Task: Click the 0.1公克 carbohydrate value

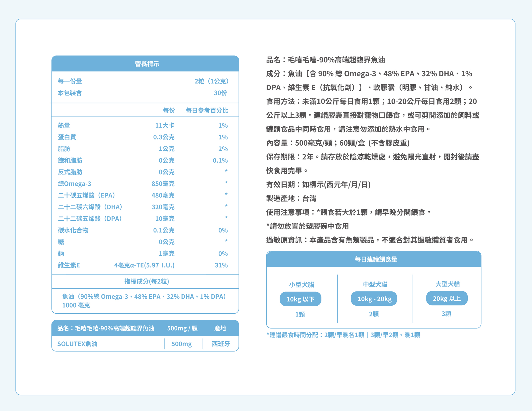Action: click(164, 230)
